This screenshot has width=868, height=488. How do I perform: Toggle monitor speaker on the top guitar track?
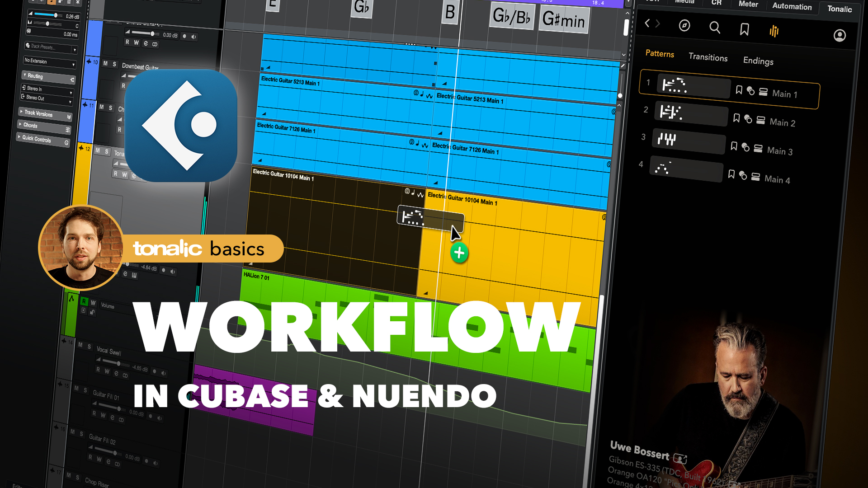click(x=193, y=37)
